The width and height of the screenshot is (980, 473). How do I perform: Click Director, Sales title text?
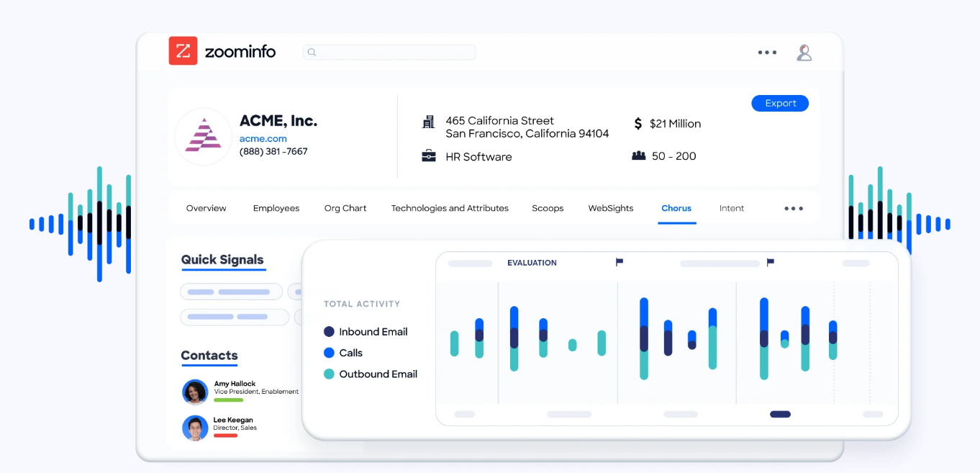[235, 428]
